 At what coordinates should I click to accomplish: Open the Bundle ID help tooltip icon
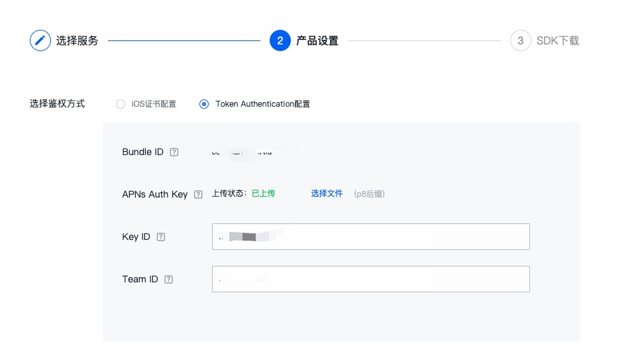coord(174,152)
